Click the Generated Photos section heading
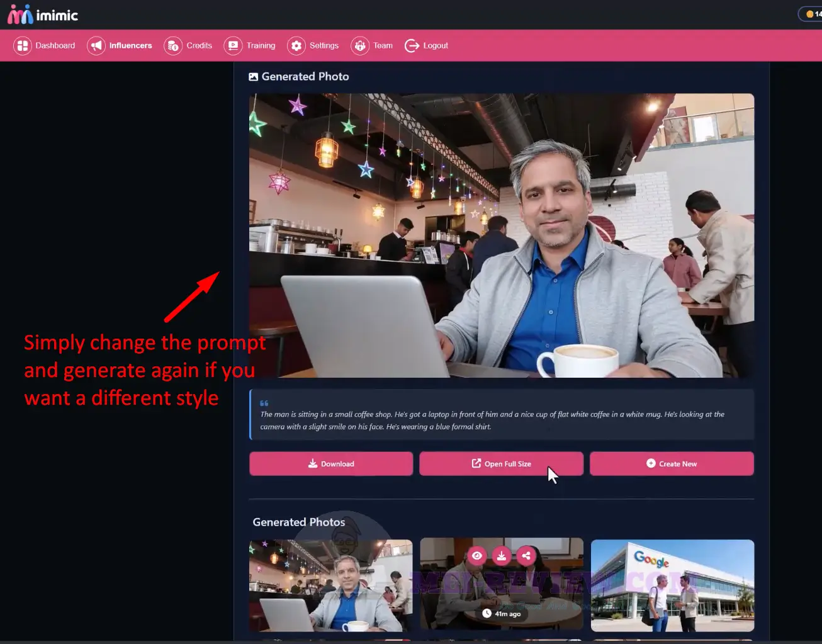The height and width of the screenshot is (644, 822). (299, 522)
